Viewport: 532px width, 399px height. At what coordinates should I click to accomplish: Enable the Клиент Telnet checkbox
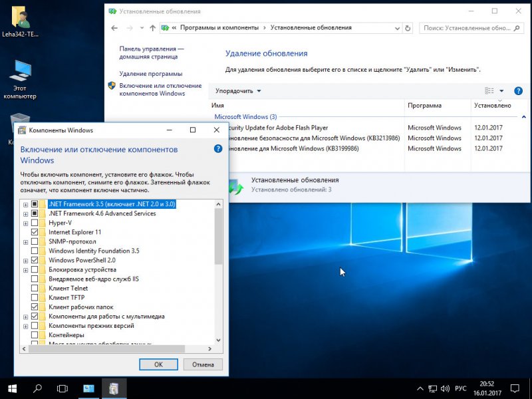tap(35, 289)
